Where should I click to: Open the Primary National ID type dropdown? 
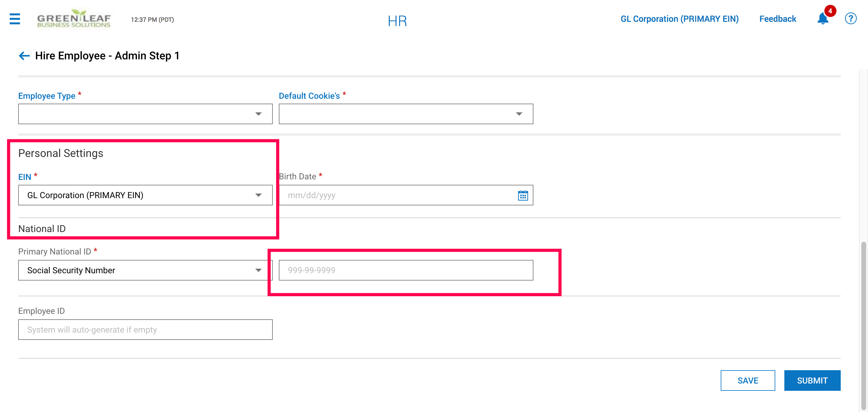pyautogui.click(x=145, y=270)
